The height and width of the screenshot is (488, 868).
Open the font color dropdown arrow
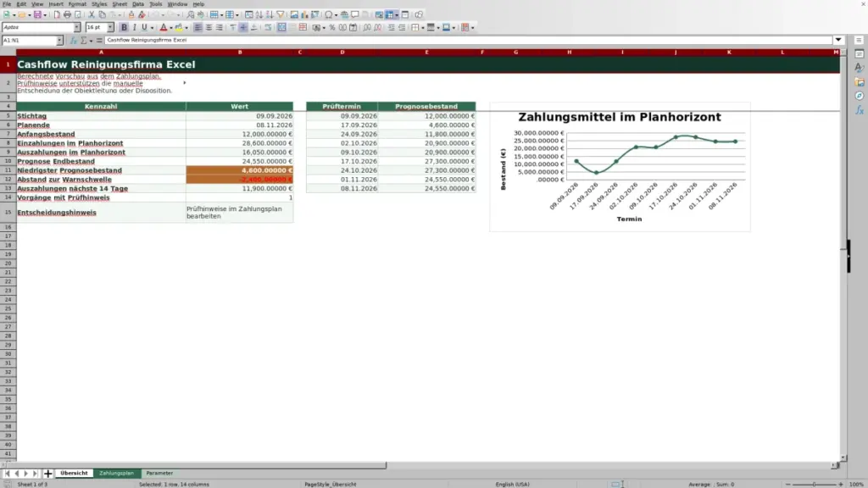[x=171, y=28]
